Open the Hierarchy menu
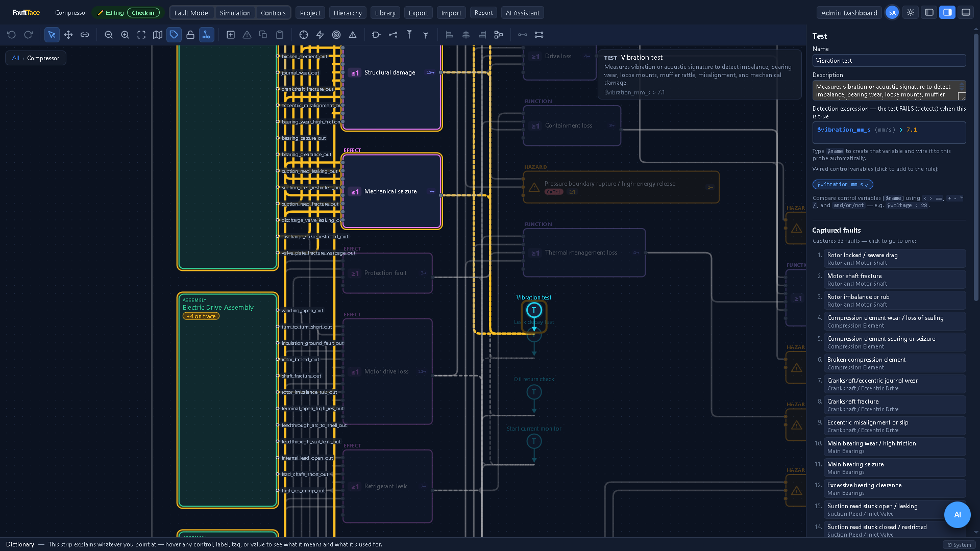Image resolution: width=980 pixels, height=551 pixels. pos(348,13)
